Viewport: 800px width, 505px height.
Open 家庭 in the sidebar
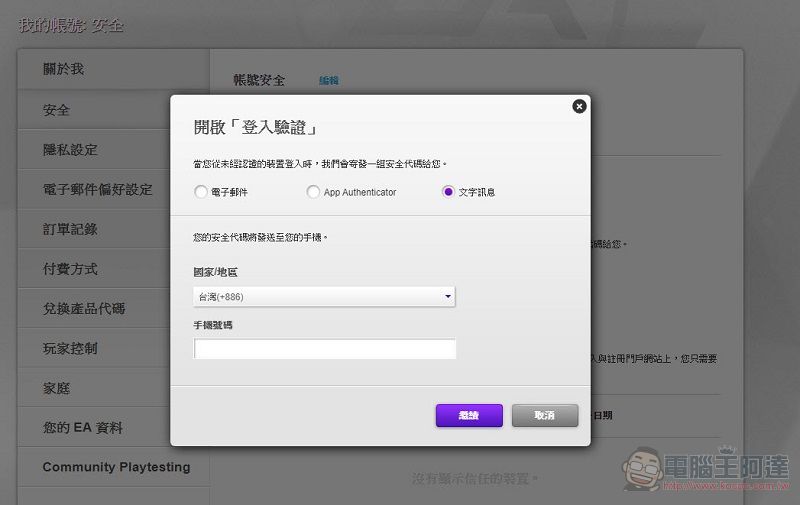click(x=56, y=388)
